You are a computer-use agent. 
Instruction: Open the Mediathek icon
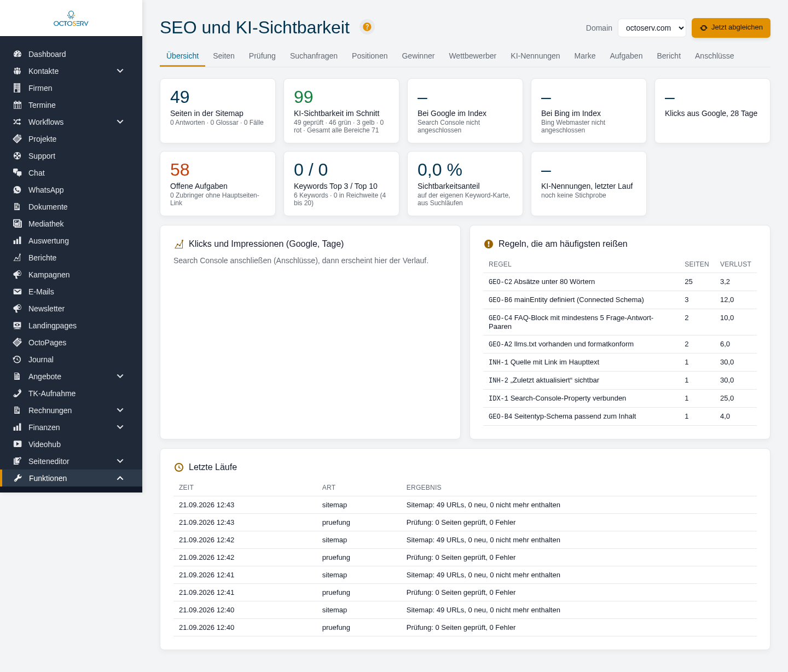(x=18, y=224)
